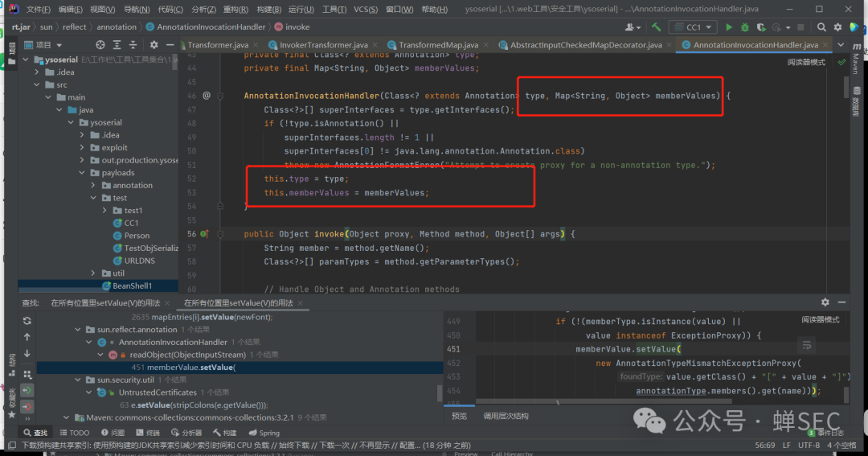Click invoke breadcrumb item
Viewport: 868px width, 456px height.
[x=293, y=27]
